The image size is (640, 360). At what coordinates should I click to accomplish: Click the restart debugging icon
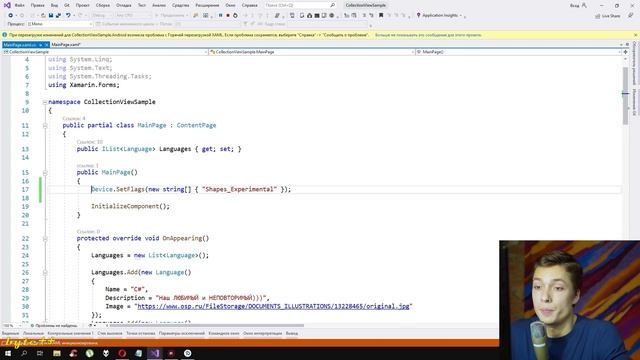(x=235, y=15)
